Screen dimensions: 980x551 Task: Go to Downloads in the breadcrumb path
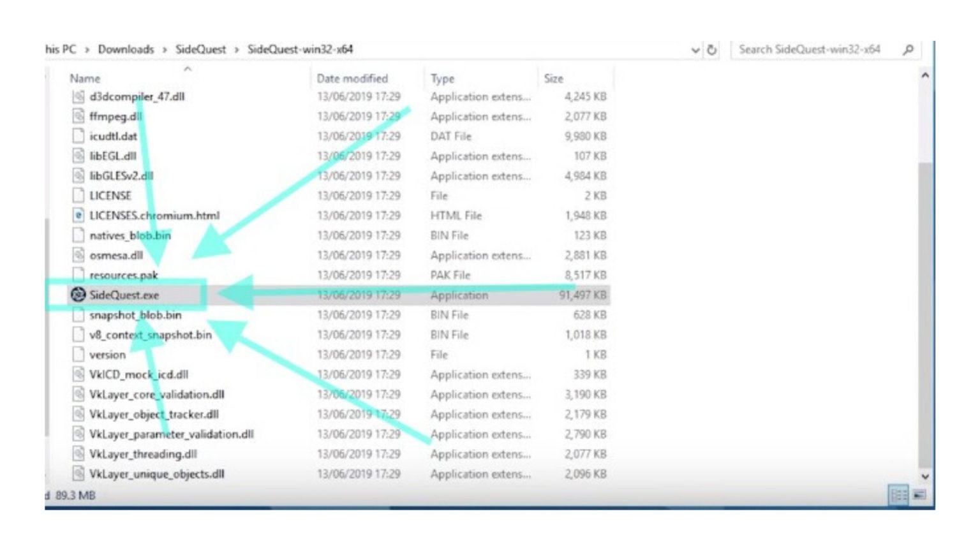[x=126, y=50]
